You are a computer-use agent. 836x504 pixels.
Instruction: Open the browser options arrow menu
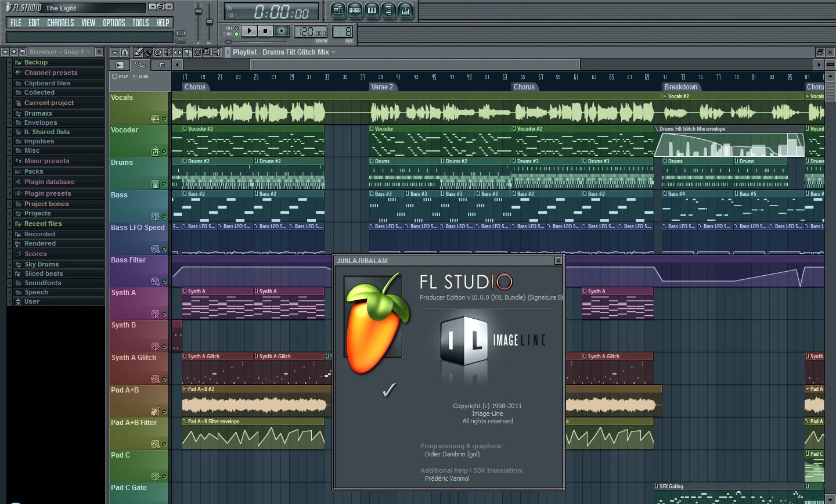coord(5,52)
